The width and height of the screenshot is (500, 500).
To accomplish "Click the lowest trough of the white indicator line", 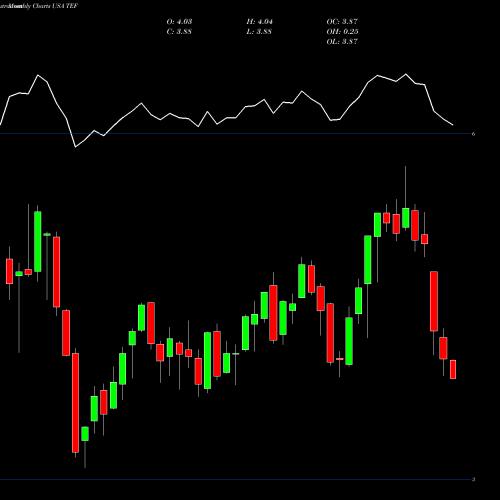I will [x=75, y=147].
